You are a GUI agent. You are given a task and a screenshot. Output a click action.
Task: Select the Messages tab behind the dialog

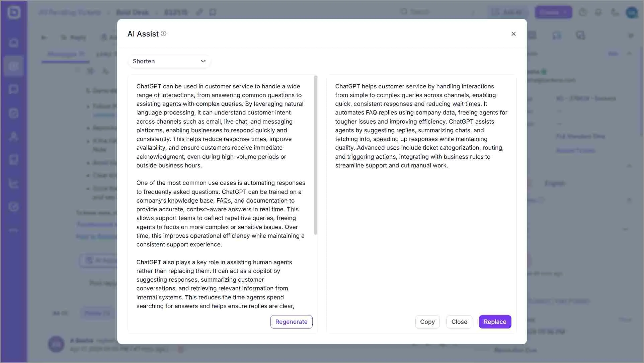(65, 54)
